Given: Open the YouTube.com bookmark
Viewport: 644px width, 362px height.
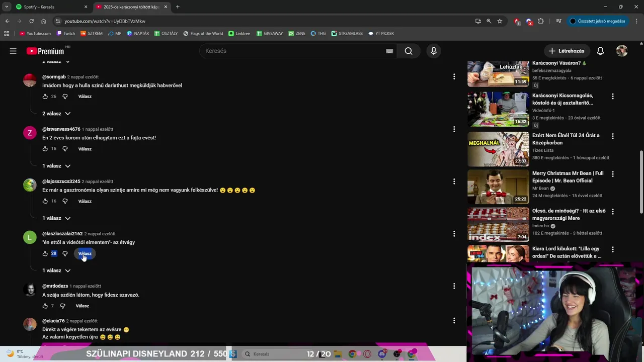Looking at the screenshot, I should [x=35, y=34].
